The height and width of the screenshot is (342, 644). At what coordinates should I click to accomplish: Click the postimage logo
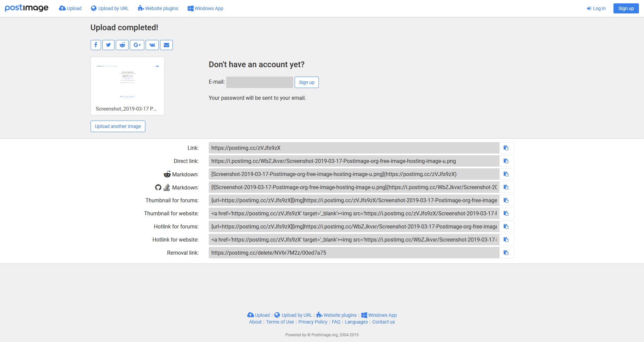(27, 8)
